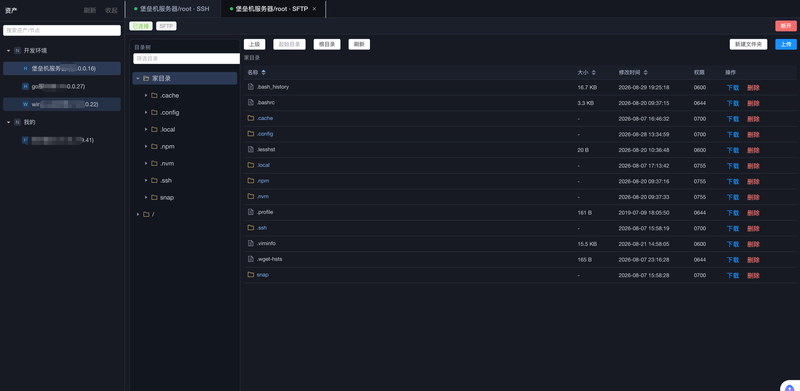Click the file icon beside .profile

[x=251, y=212]
